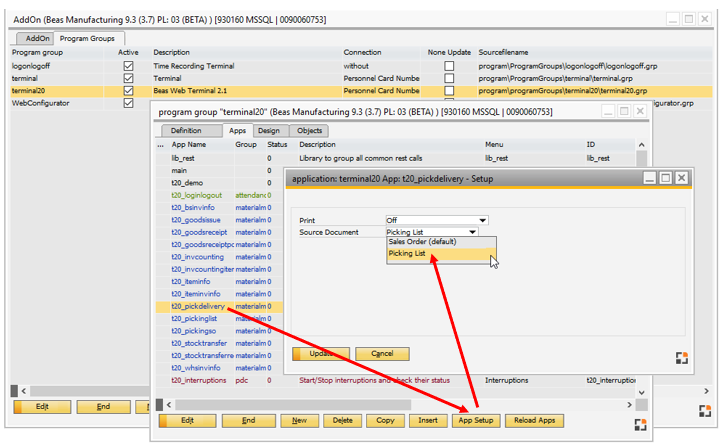Toggle Active checkbox for logonlogoff group

[128, 65]
